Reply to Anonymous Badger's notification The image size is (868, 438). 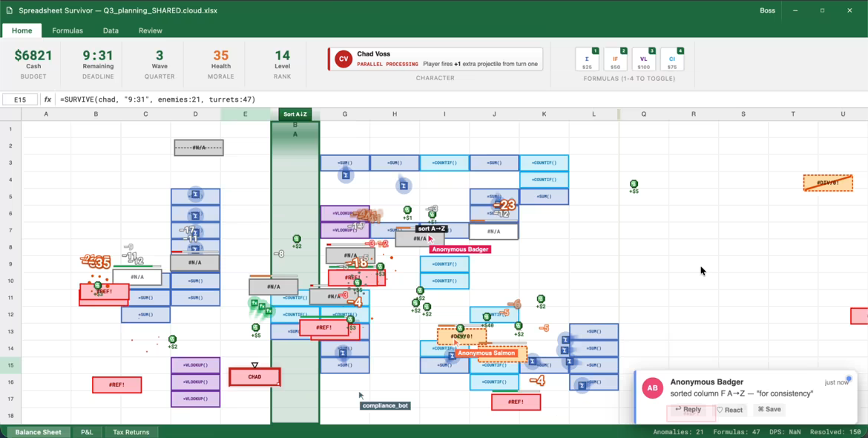[x=688, y=409]
